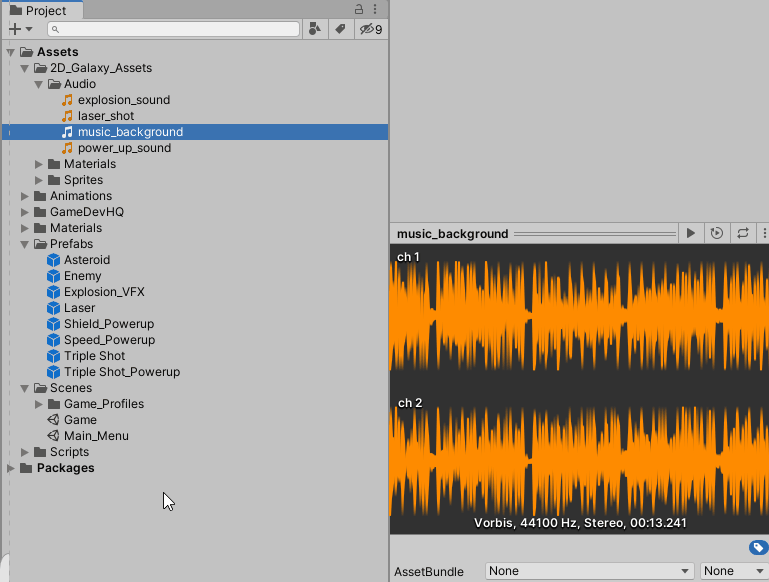The image size is (769, 582).
Task: Select the Main_Menu scene name
Action: (x=97, y=436)
